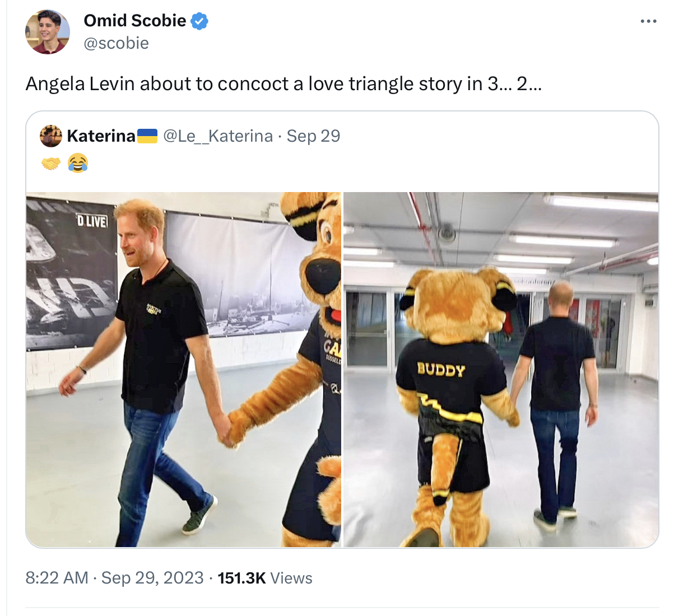Open the quoted tweet's Sep 29 date

pyautogui.click(x=313, y=136)
